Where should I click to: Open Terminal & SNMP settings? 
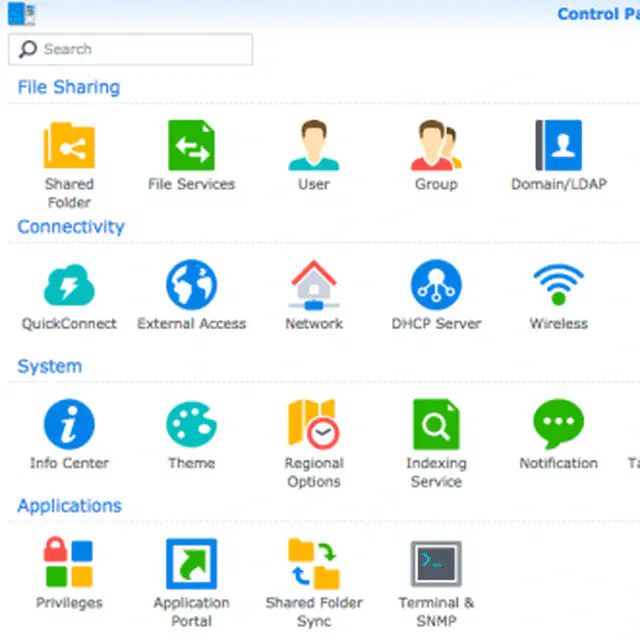[x=436, y=565]
